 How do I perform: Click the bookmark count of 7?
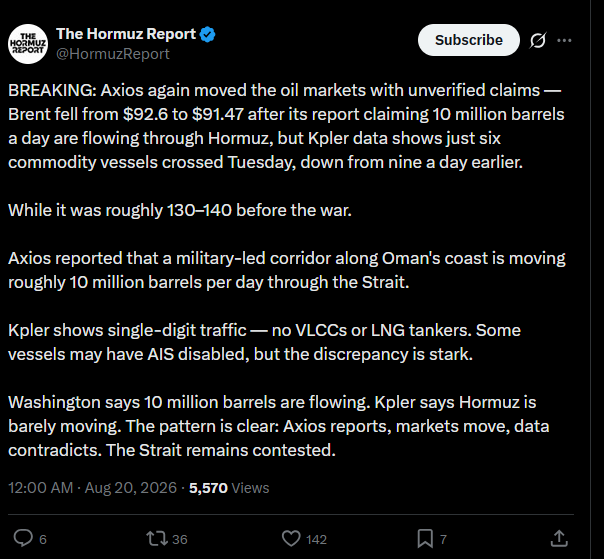(x=443, y=539)
